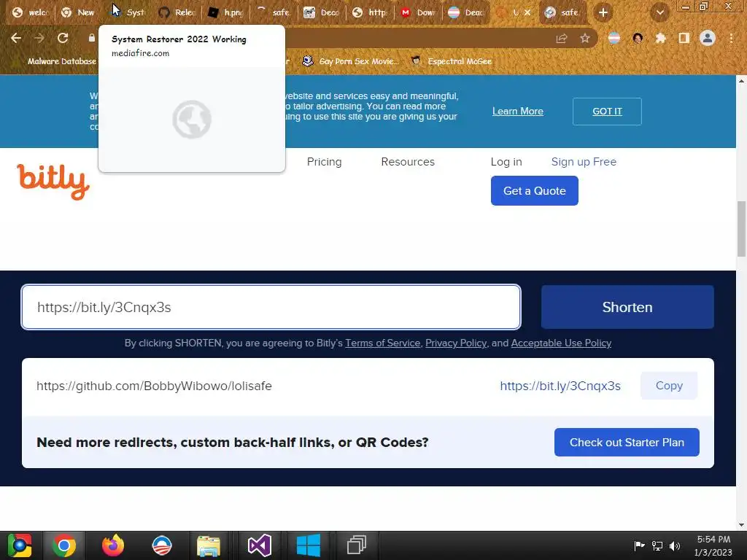Click the Log in link
This screenshot has height=560, width=747.
tap(506, 162)
